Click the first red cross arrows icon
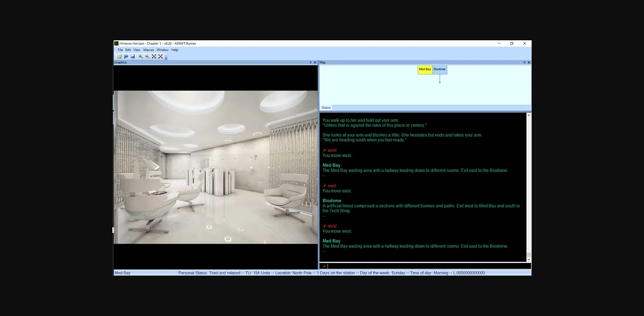 click(x=154, y=56)
